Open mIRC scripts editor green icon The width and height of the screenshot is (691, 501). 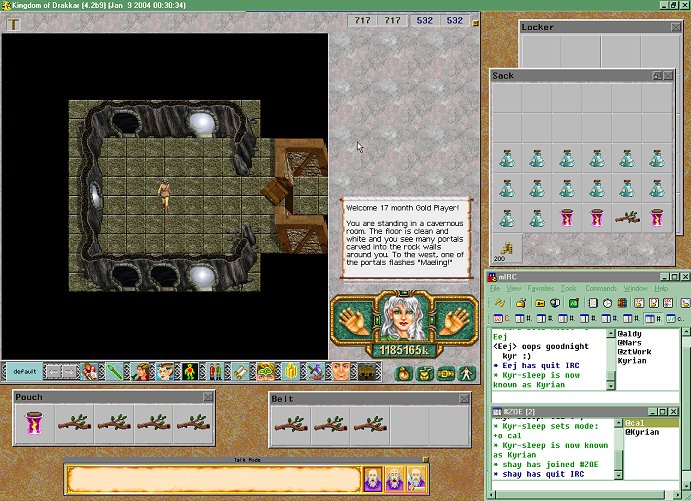coord(574,303)
